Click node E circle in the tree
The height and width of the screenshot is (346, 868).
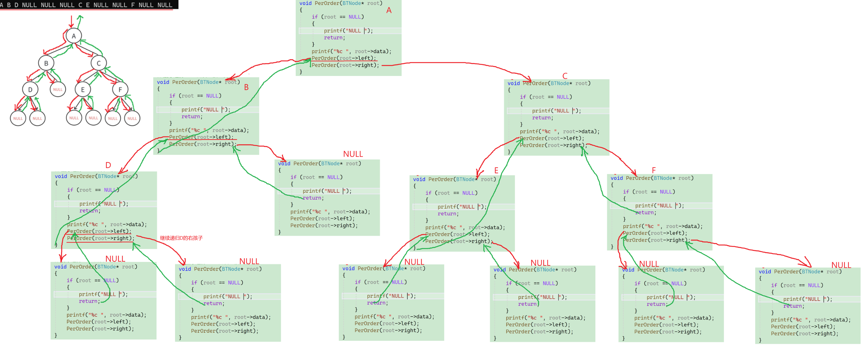[x=83, y=90]
